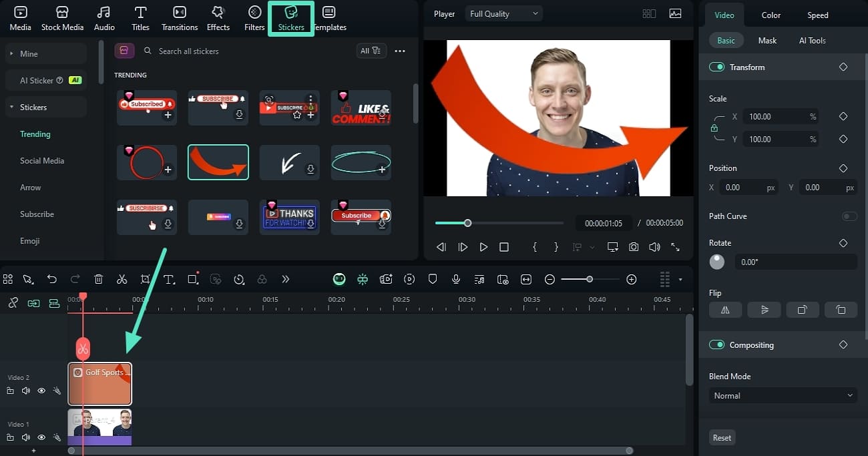This screenshot has height=456, width=868.
Task: Click the microphone voiceover icon
Action: click(456, 279)
